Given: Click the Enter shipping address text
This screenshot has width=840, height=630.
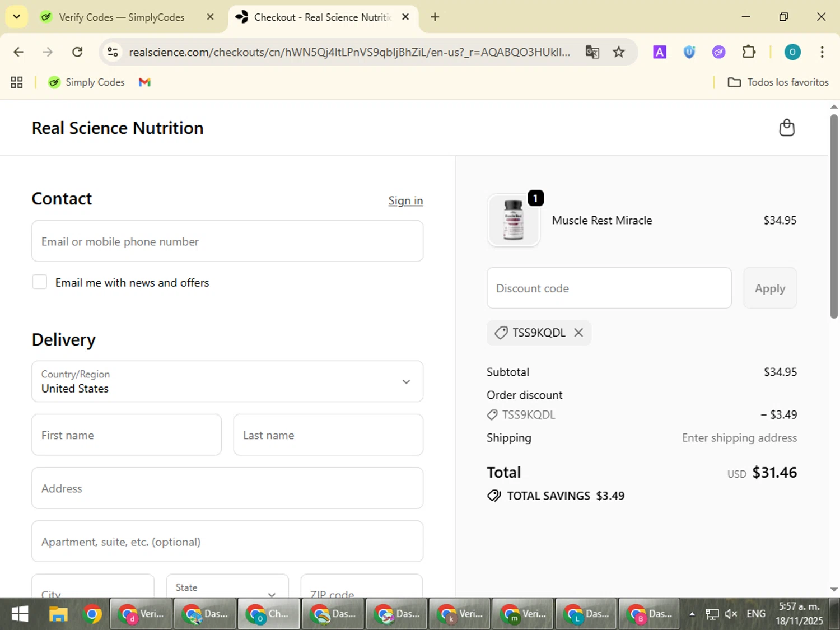Looking at the screenshot, I should pyautogui.click(x=739, y=438).
